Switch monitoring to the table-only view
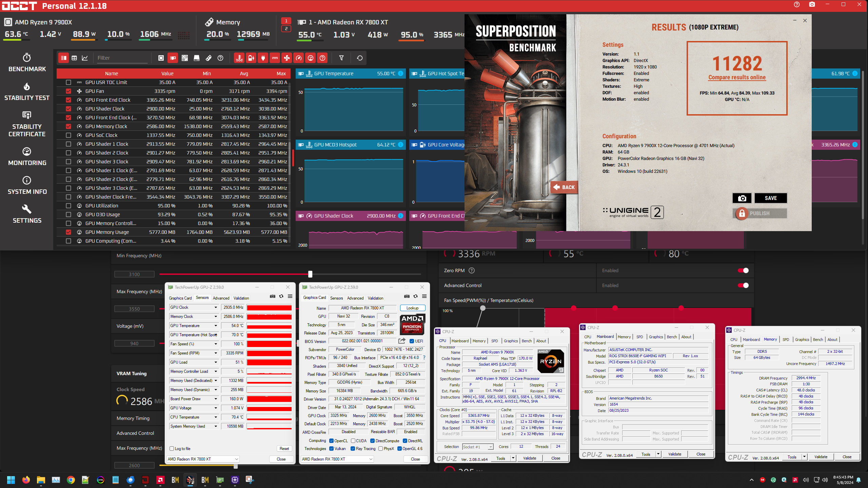The image size is (868, 488). point(74,58)
